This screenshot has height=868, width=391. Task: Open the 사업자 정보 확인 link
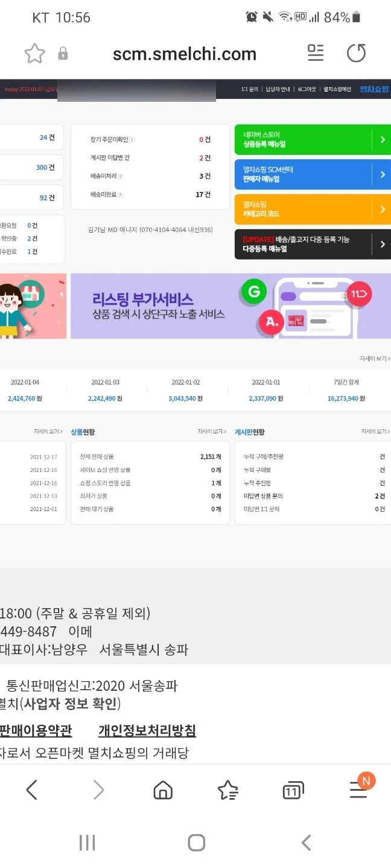click(x=72, y=703)
